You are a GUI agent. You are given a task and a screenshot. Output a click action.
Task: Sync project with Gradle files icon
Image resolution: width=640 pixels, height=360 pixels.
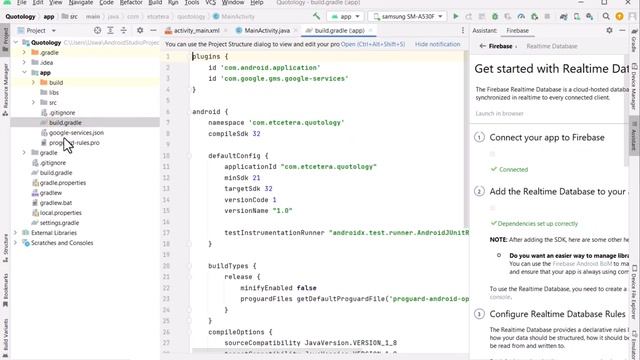[x=564, y=16]
